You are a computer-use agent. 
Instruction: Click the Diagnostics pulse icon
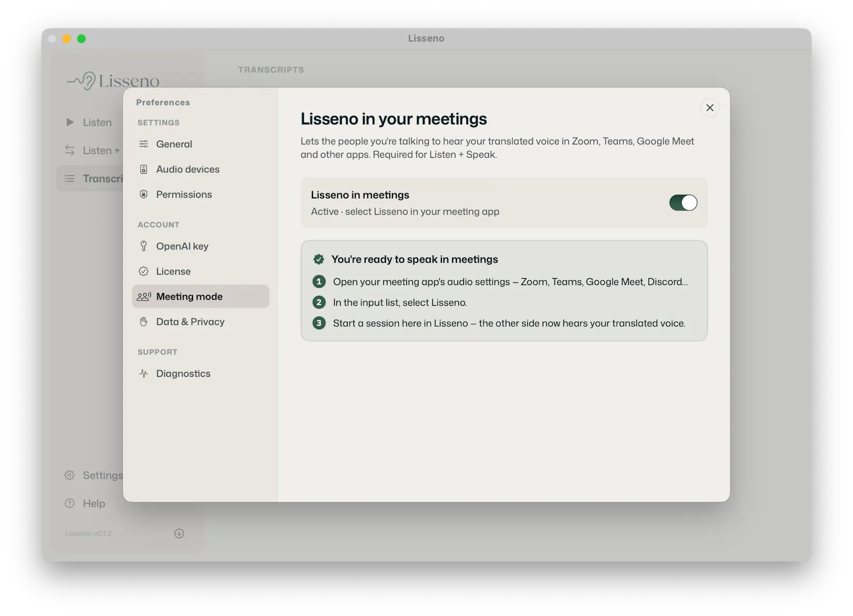(143, 373)
